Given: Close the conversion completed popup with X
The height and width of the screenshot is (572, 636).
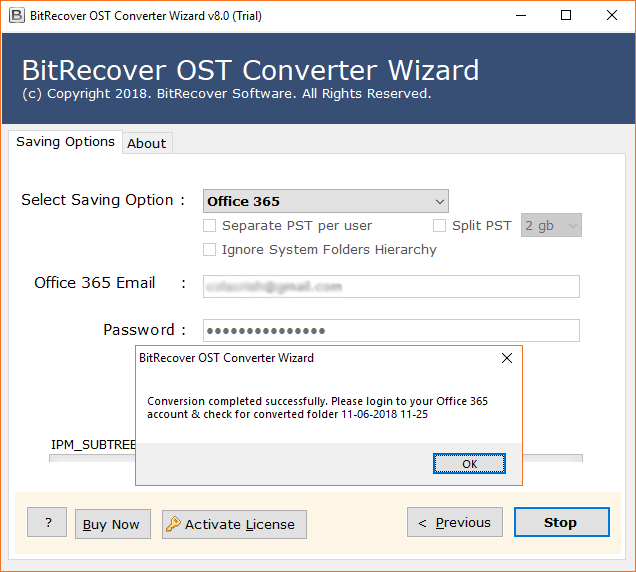Looking at the screenshot, I should (507, 358).
